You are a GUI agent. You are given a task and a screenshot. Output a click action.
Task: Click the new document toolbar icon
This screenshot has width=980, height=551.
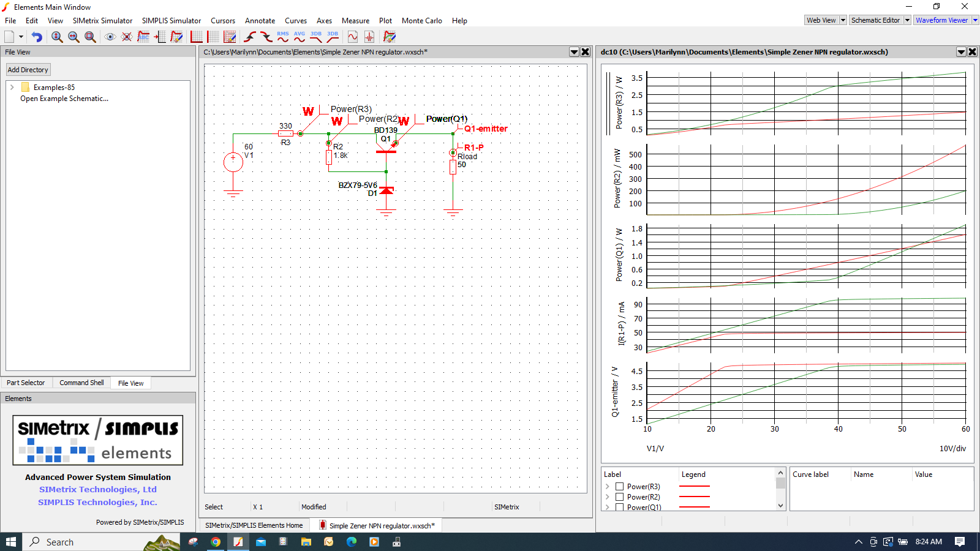[x=9, y=37]
